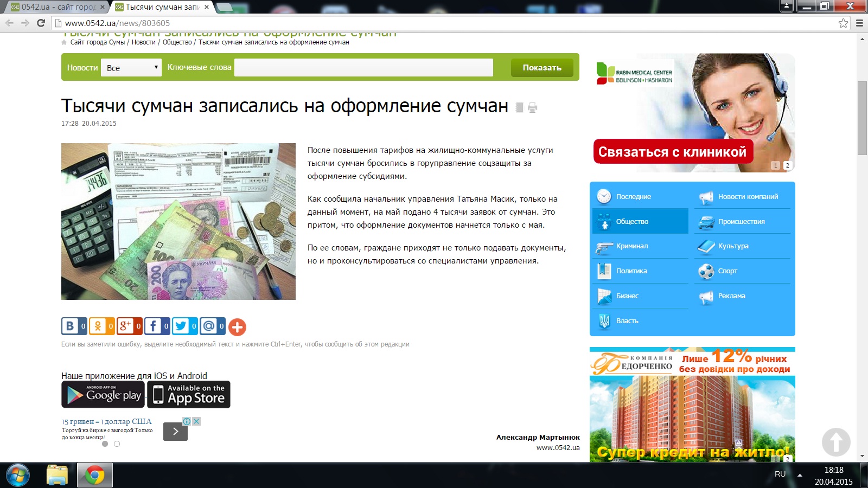868x488 pixels.
Task: Type in the keywords search field
Action: click(x=363, y=68)
